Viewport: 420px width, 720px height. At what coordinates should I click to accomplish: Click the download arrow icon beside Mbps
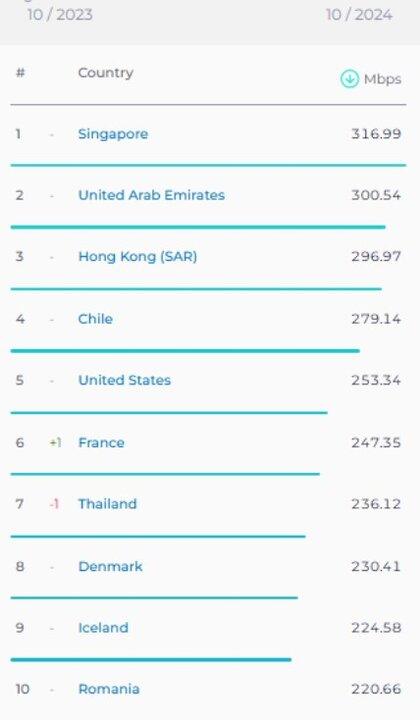point(349,79)
